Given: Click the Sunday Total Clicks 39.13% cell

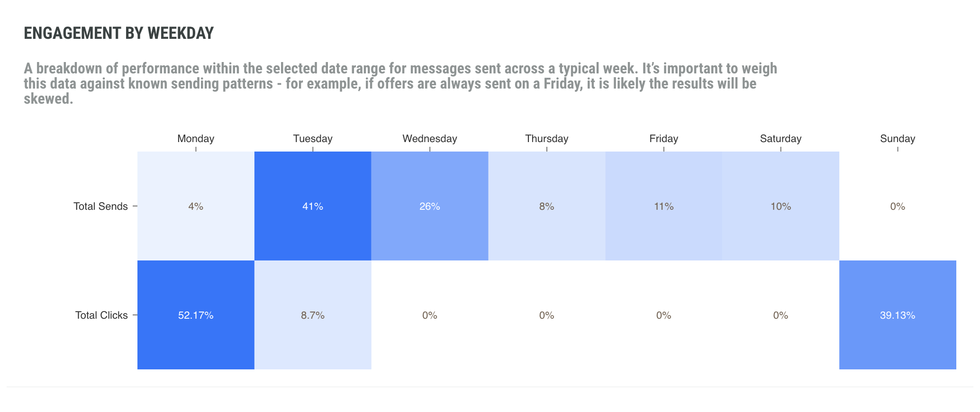Looking at the screenshot, I should pos(898,315).
